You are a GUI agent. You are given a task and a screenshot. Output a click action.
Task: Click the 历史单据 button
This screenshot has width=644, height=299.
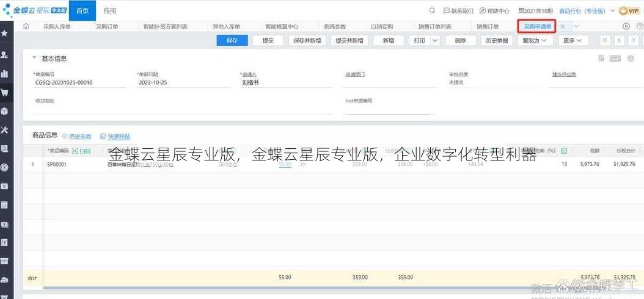497,41
